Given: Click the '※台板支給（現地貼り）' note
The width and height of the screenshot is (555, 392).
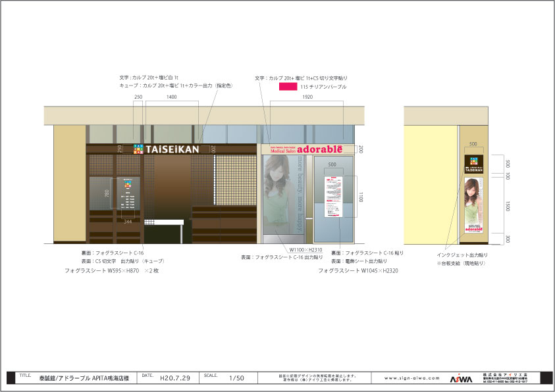Looking at the screenshot, I should point(462,264).
